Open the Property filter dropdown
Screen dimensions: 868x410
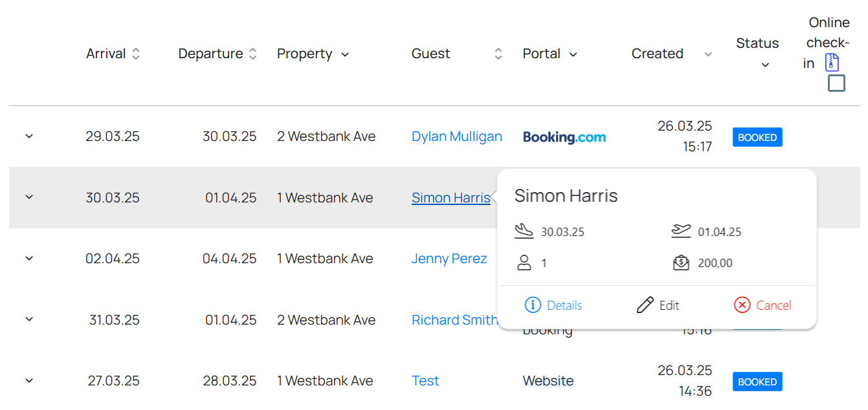(x=345, y=54)
